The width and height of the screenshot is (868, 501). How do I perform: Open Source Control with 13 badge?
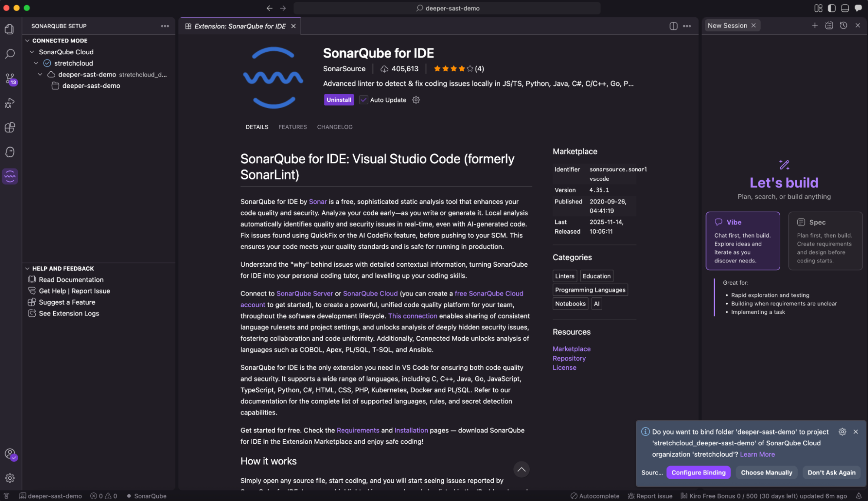10,79
